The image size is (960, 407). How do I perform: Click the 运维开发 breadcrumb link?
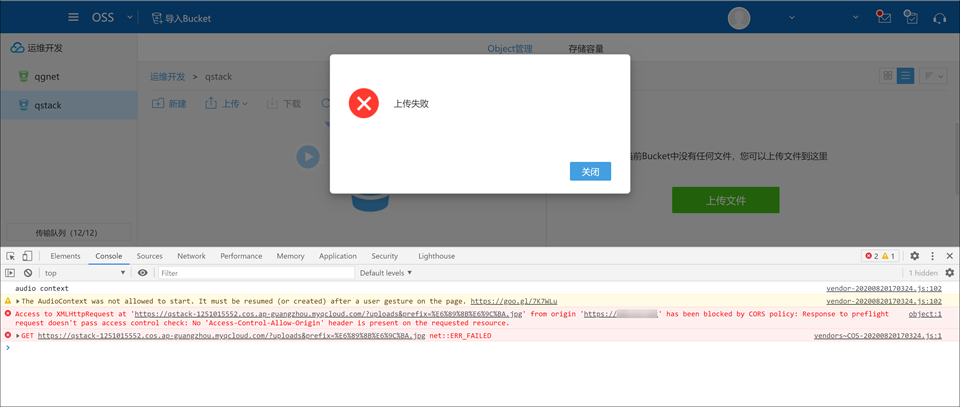pyautogui.click(x=168, y=77)
